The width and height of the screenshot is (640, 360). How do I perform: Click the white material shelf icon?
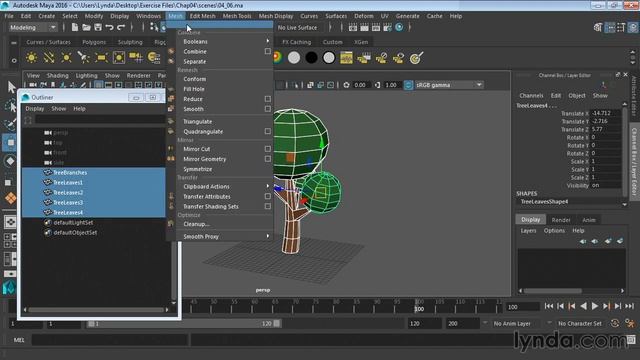(x=329, y=58)
